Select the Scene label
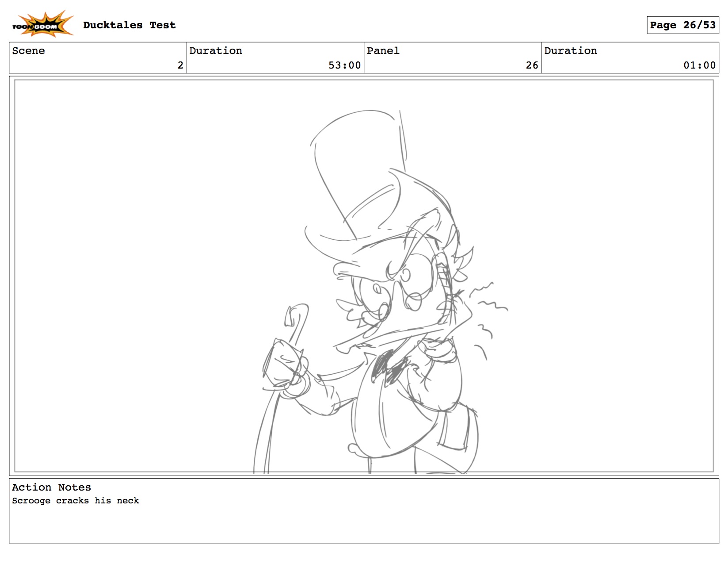Image resolution: width=728 pixels, height=564 pixels. coord(28,51)
